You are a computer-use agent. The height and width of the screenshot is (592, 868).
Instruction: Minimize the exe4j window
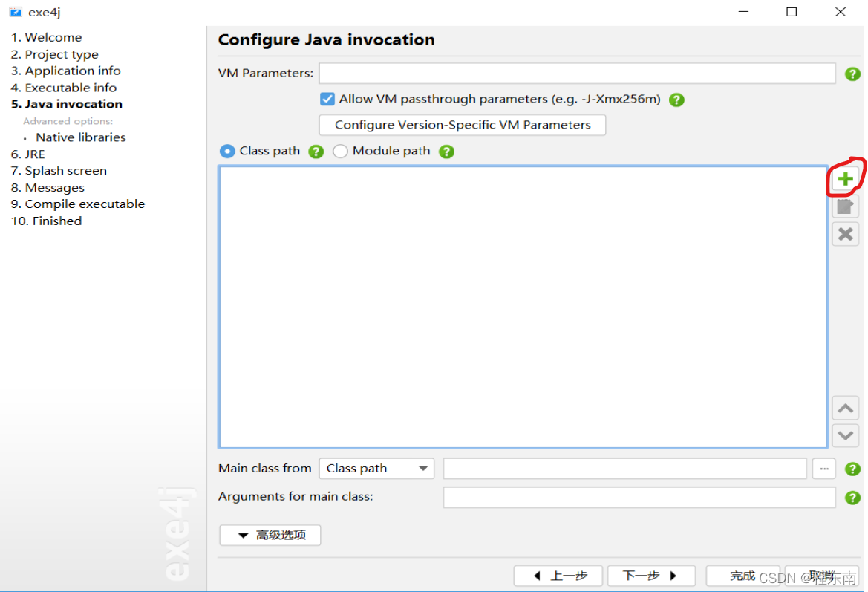click(x=743, y=12)
